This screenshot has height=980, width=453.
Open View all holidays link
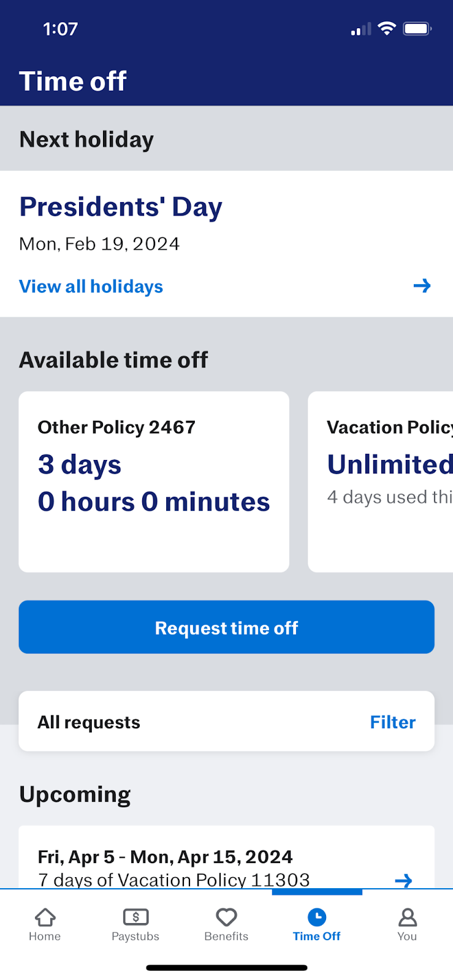tap(91, 287)
